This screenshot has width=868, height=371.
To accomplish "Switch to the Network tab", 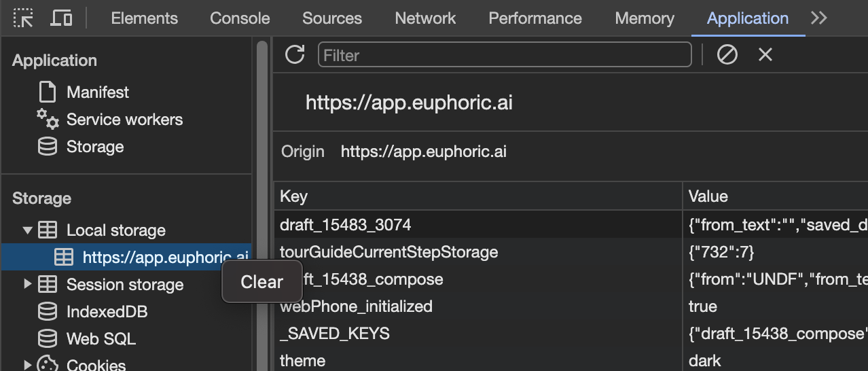I will click(425, 18).
